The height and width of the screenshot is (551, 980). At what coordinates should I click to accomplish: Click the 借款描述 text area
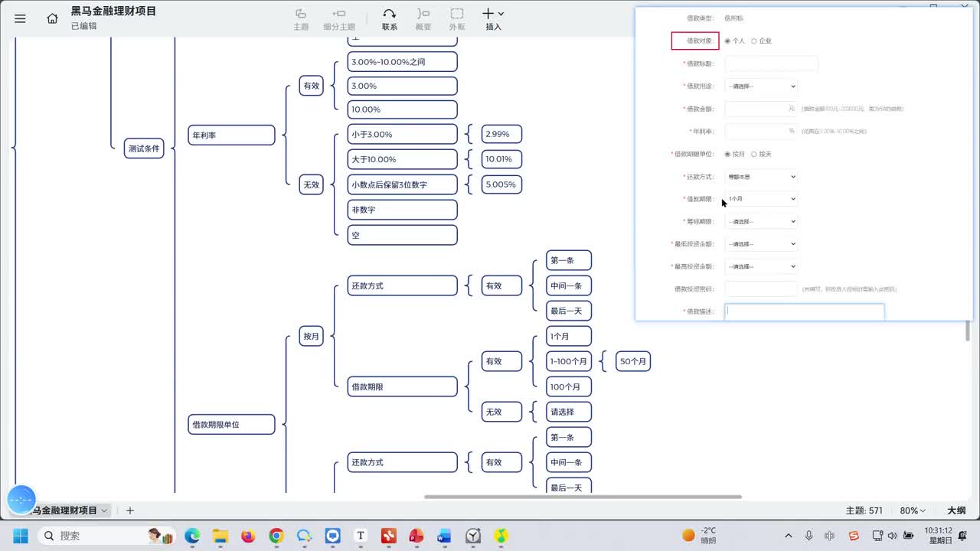point(804,311)
